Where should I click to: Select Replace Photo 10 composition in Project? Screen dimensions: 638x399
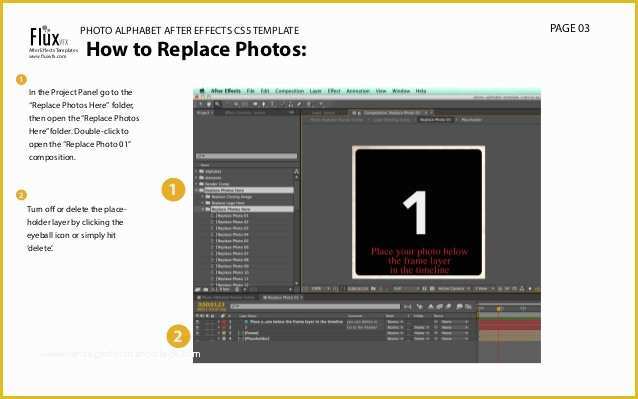pyautogui.click(x=232, y=273)
